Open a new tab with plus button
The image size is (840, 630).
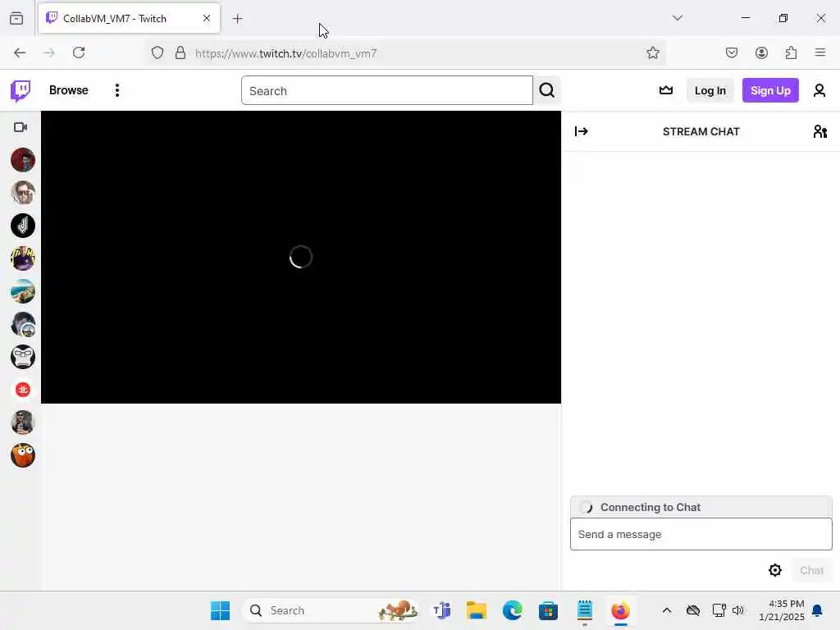click(x=238, y=19)
